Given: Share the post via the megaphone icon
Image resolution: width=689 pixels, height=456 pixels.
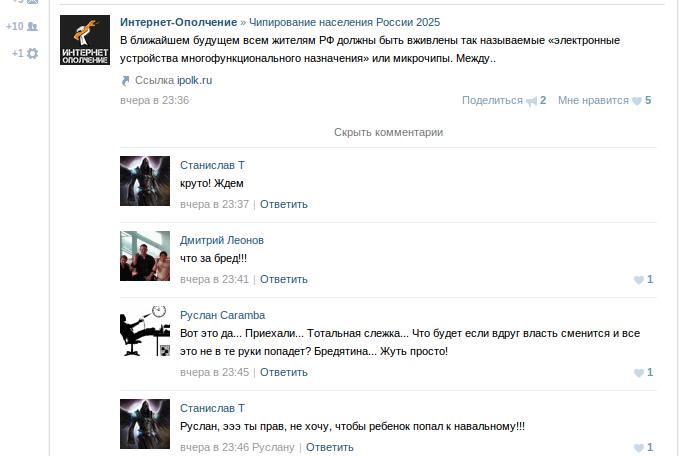Looking at the screenshot, I should 531,101.
